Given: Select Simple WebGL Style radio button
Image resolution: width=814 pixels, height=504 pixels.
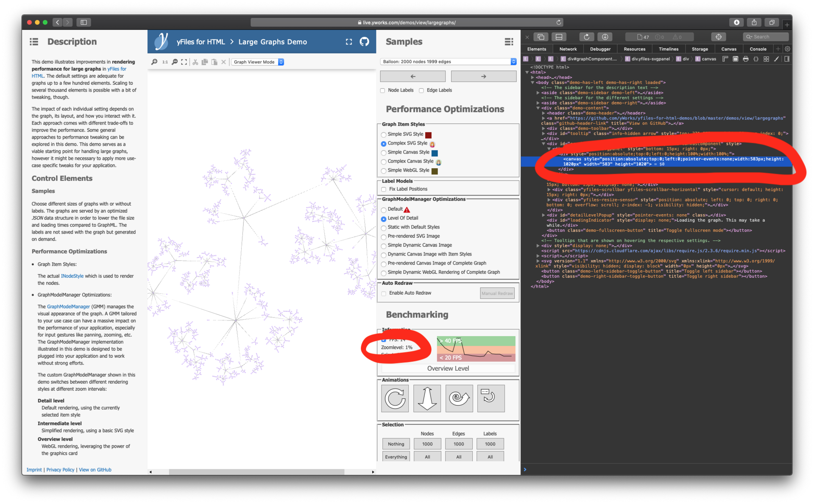Looking at the screenshot, I should click(x=384, y=170).
